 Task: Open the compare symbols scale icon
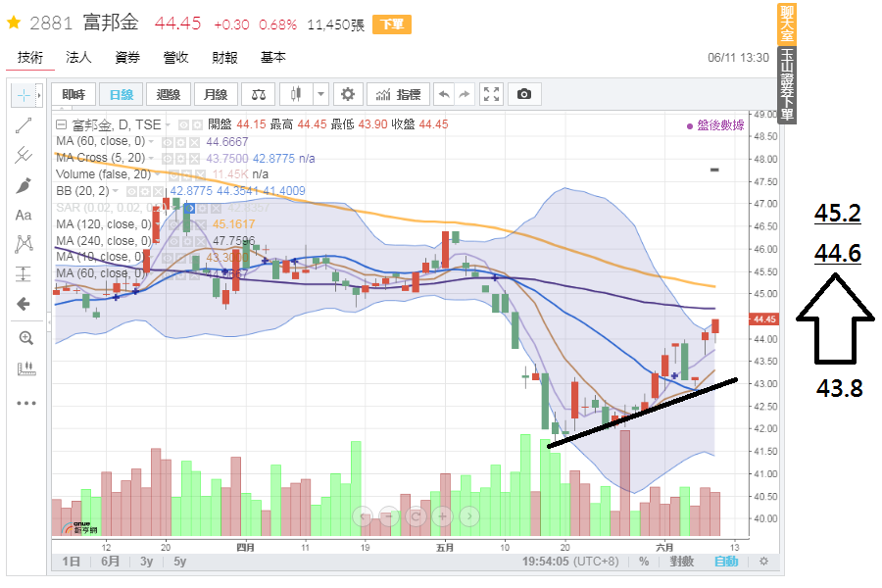[x=259, y=94]
